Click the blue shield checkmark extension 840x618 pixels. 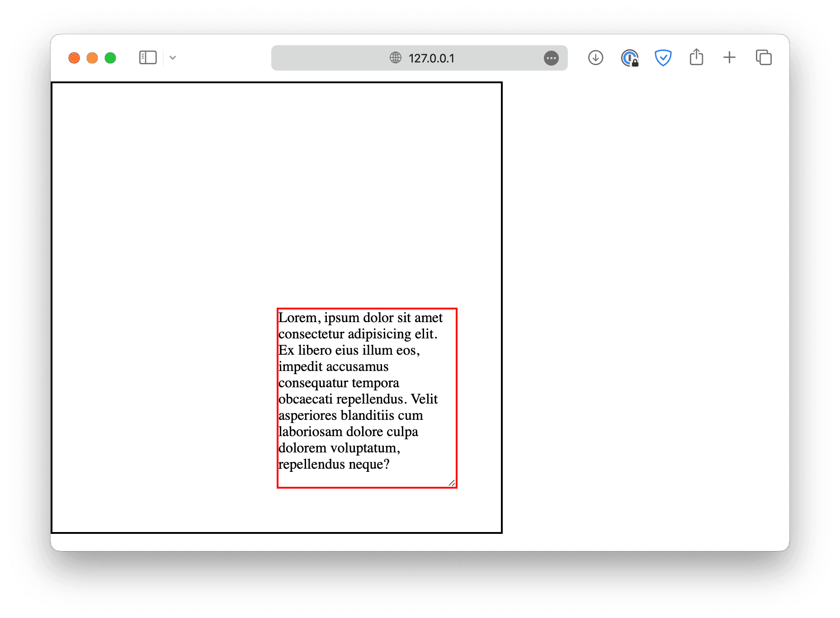(x=663, y=58)
